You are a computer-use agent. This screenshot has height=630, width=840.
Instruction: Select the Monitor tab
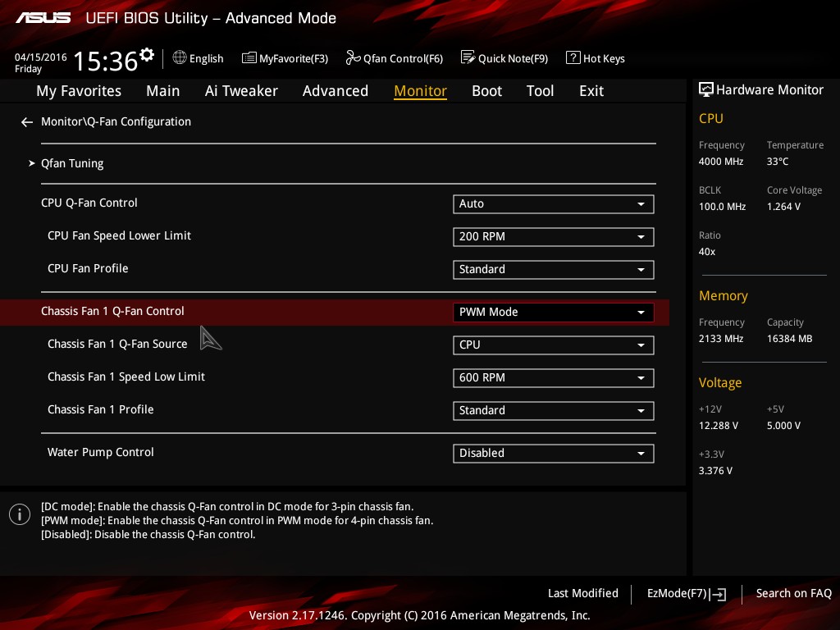click(421, 91)
